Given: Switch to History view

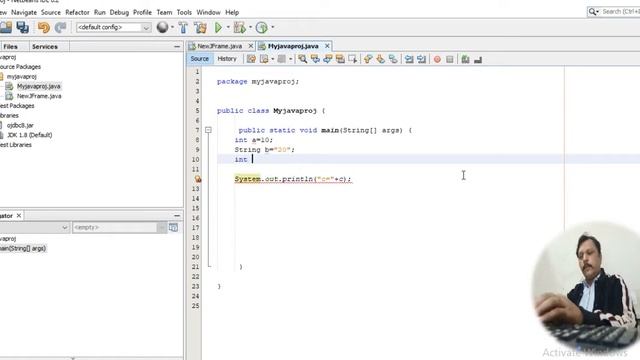Looking at the screenshot, I should coord(227,59).
